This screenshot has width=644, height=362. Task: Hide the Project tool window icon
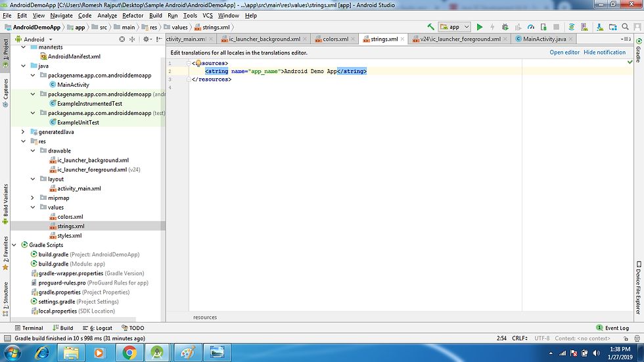pos(159,39)
